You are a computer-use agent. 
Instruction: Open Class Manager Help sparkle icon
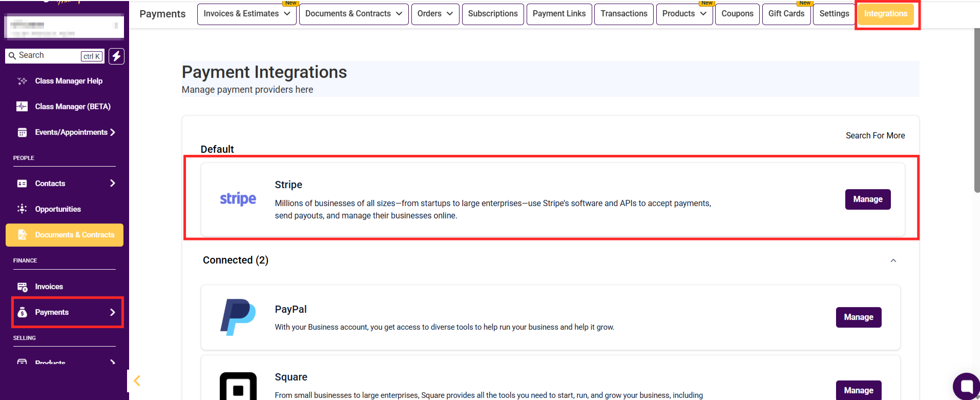tap(22, 81)
